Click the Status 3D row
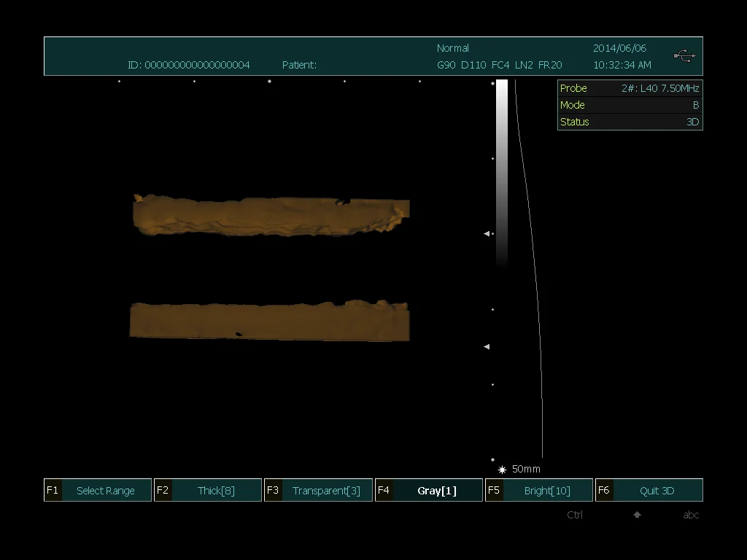747x560 pixels. [630, 122]
